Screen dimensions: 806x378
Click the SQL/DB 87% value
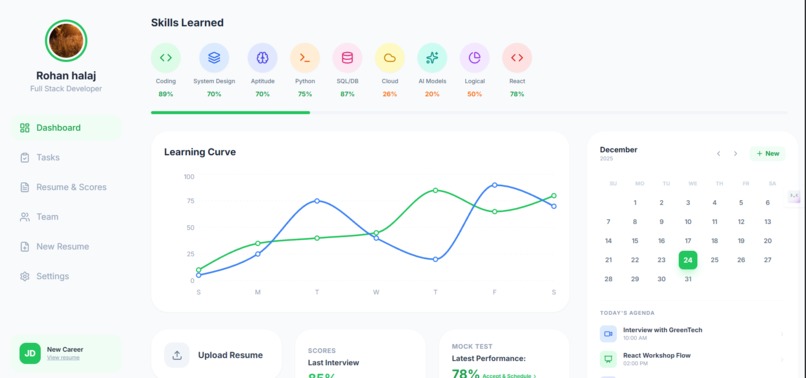[347, 94]
